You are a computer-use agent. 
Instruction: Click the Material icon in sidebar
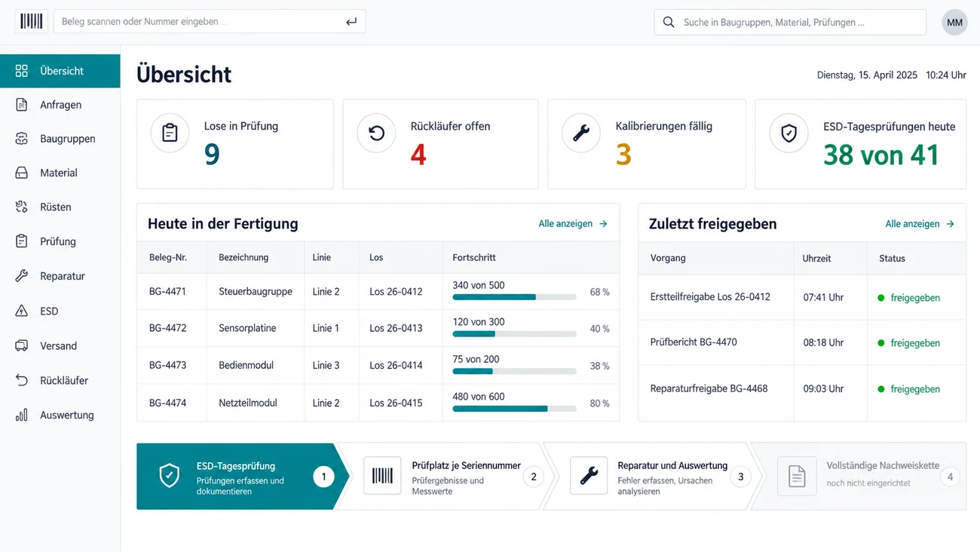22,173
